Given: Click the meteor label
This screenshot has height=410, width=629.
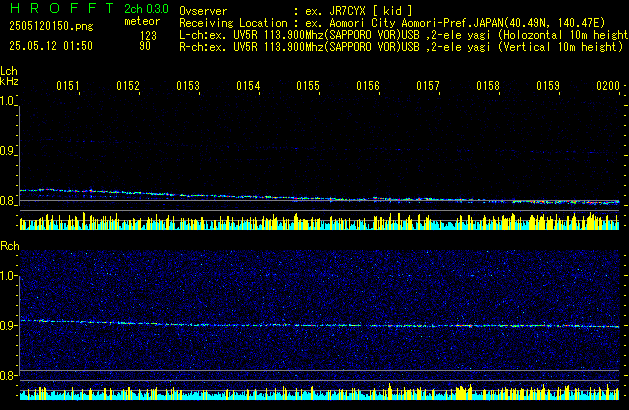Looking at the screenshot, I should click(x=142, y=21).
